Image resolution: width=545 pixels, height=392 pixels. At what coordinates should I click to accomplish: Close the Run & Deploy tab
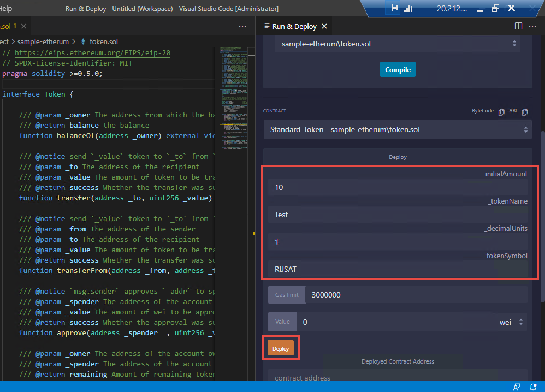[324, 26]
